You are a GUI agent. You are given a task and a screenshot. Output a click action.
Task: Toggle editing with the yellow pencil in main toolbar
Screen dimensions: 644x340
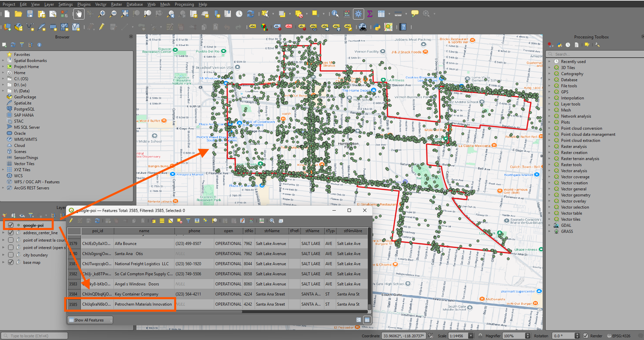(102, 27)
